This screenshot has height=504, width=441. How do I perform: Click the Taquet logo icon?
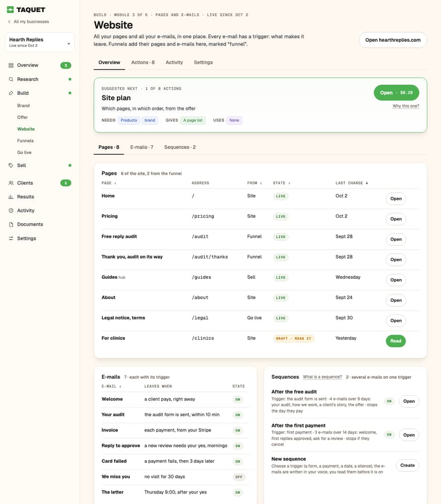click(x=10, y=10)
